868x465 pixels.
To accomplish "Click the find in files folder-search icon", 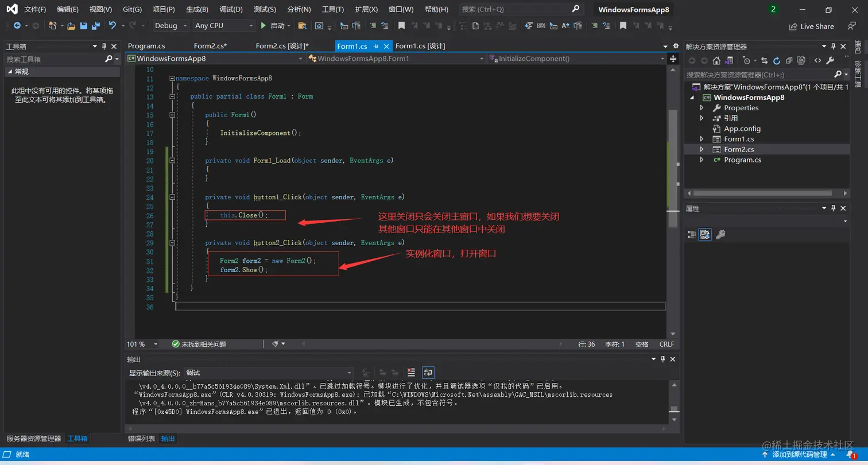I will 302,26.
